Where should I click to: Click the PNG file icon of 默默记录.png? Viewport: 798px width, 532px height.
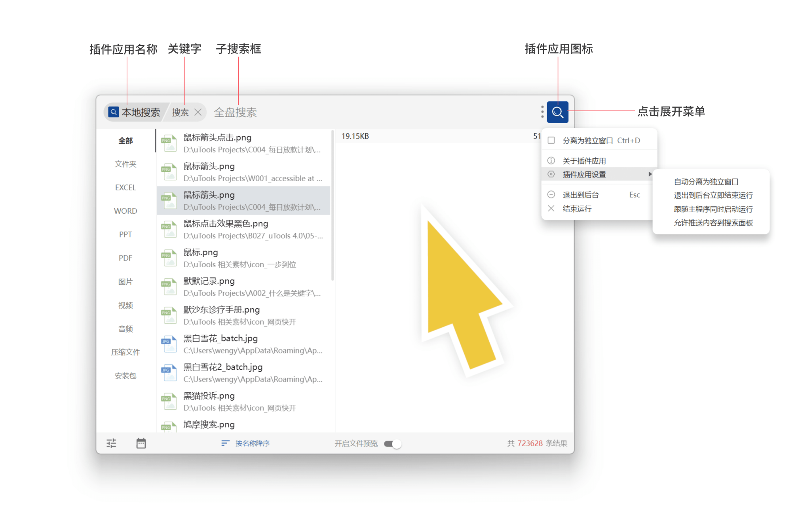[169, 287]
